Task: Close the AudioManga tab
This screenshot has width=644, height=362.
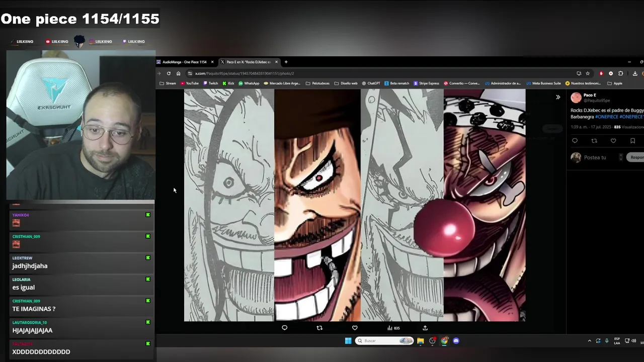Action: coord(212,62)
